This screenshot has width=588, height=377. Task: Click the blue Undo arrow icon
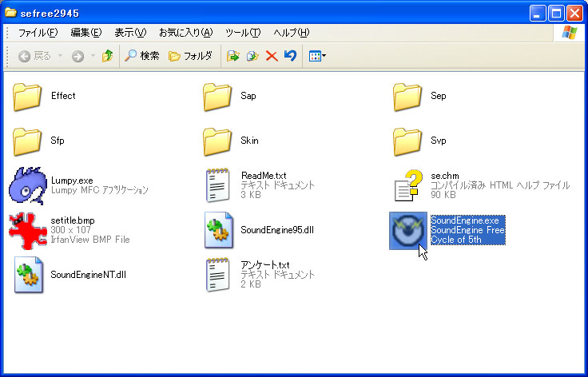(x=290, y=56)
